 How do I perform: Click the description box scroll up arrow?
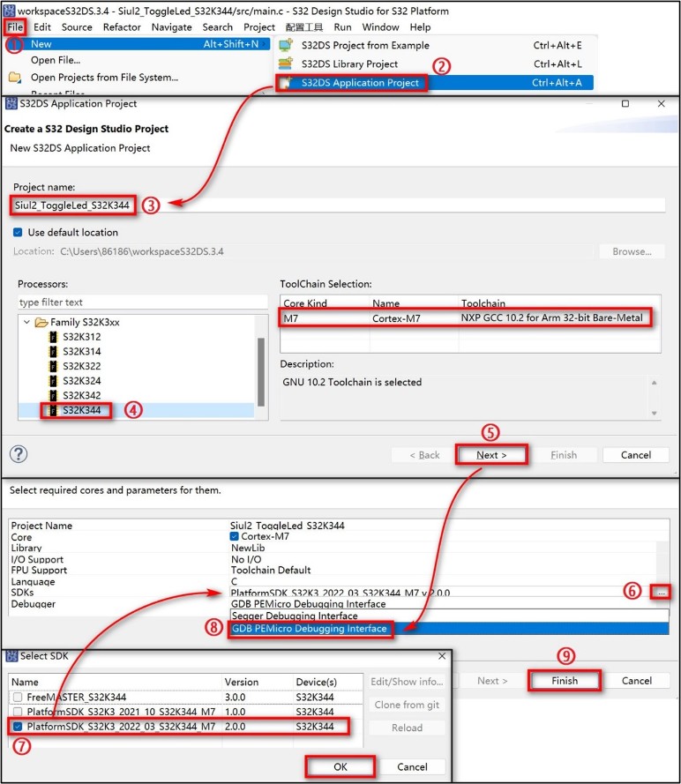[654, 383]
